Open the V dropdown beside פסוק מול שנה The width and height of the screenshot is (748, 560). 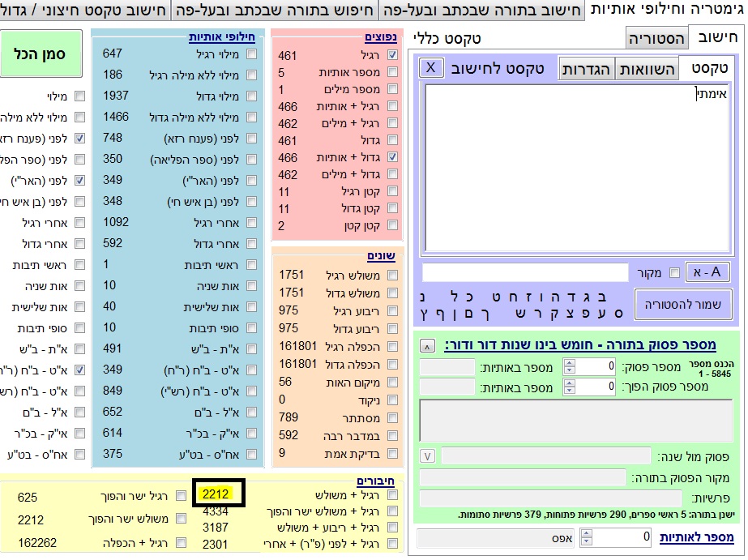[x=429, y=455]
